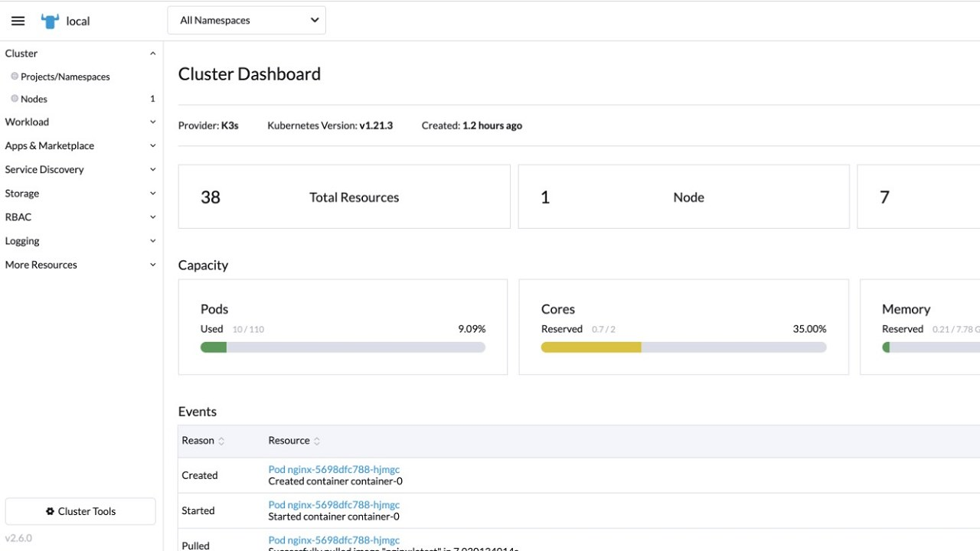Expand the Workload section chevron
Screen dimensions: 980x551
[x=152, y=122]
